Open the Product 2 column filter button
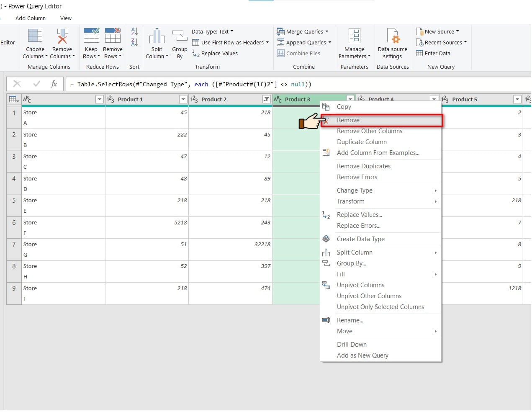This screenshot has height=412, width=532. (266, 99)
